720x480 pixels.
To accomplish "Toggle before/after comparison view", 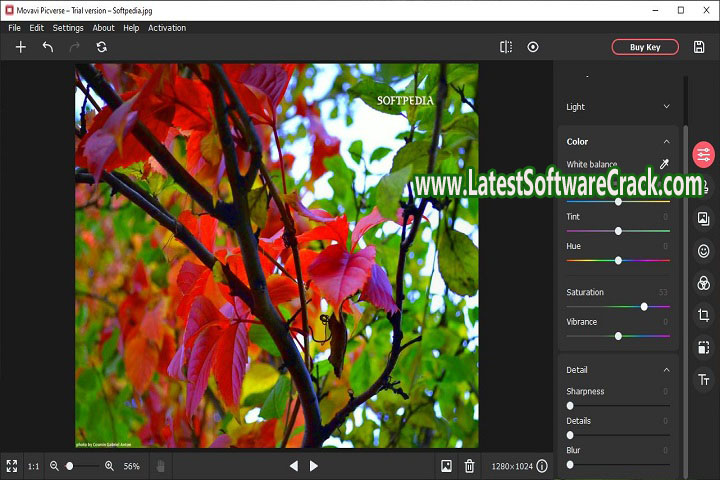I will click(506, 47).
